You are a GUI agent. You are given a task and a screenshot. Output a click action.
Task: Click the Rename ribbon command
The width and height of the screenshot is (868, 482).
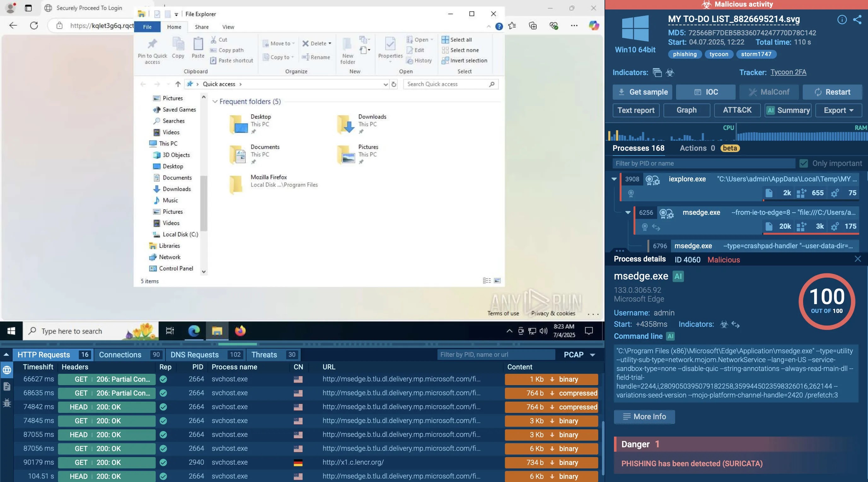click(x=316, y=57)
